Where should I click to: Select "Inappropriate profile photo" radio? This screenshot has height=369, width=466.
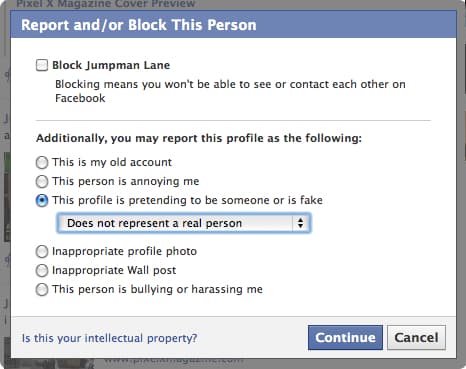point(42,252)
